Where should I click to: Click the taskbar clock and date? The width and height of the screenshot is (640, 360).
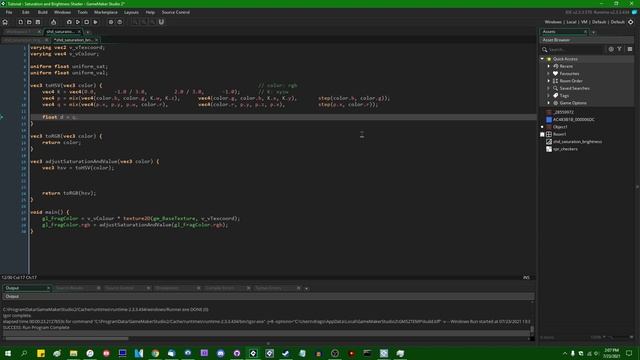(x=611, y=353)
